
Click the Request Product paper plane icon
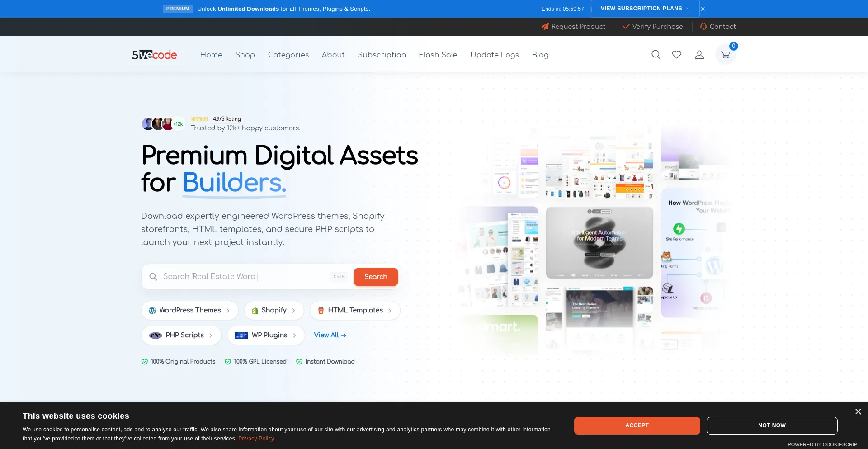click(545, 27)
